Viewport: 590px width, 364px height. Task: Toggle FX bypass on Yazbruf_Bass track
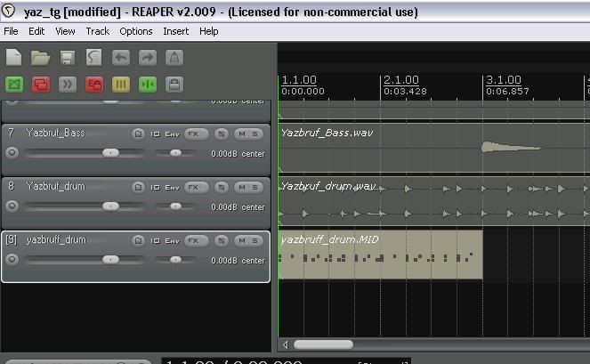[222, 134]
